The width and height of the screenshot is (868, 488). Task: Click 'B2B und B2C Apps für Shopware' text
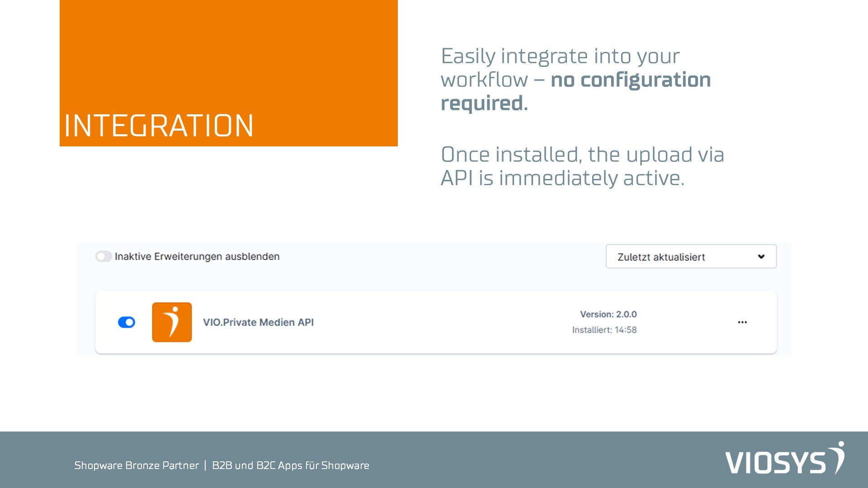(x=291, y=465)
